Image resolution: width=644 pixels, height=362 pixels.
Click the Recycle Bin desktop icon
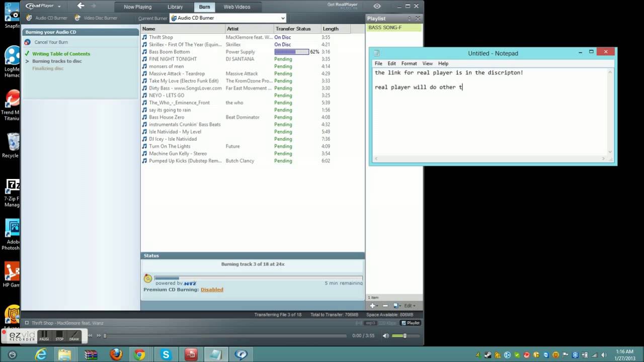(11, 146)
